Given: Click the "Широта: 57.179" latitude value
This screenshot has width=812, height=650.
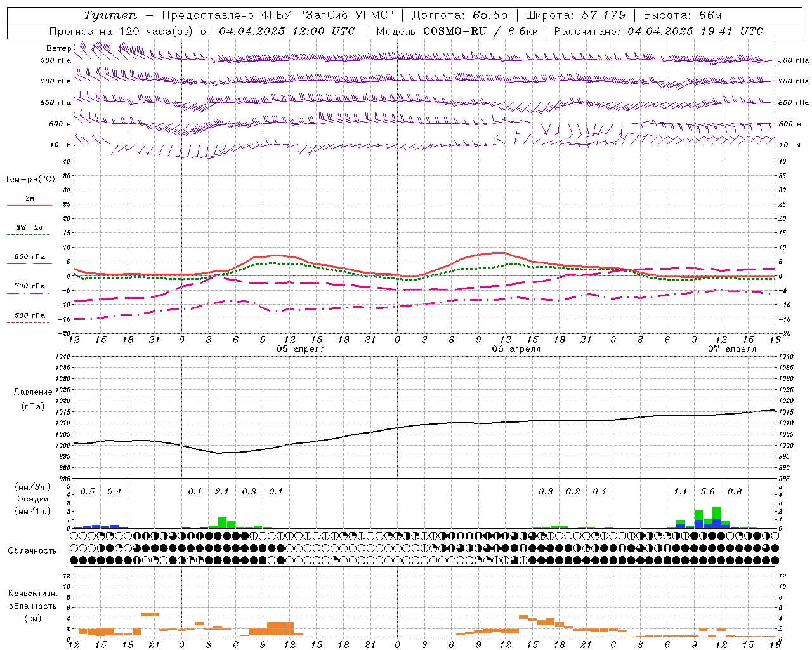Looking at the screenshot, I should click(575, 15).
